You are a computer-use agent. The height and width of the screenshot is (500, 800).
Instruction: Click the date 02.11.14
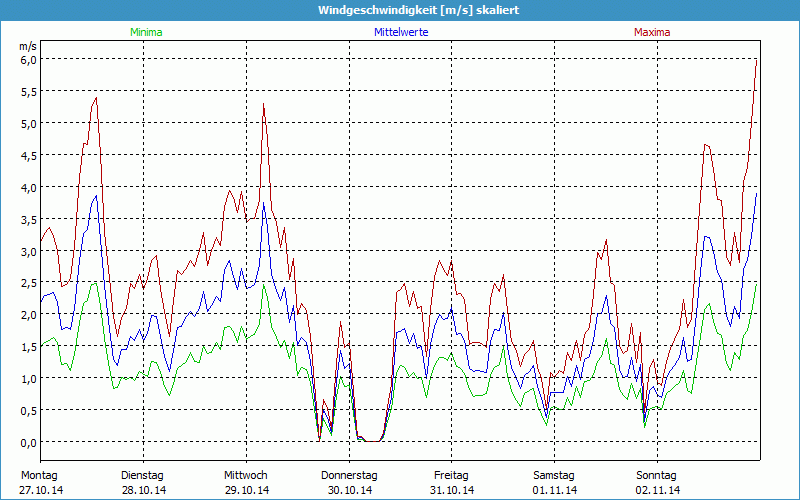657,490
